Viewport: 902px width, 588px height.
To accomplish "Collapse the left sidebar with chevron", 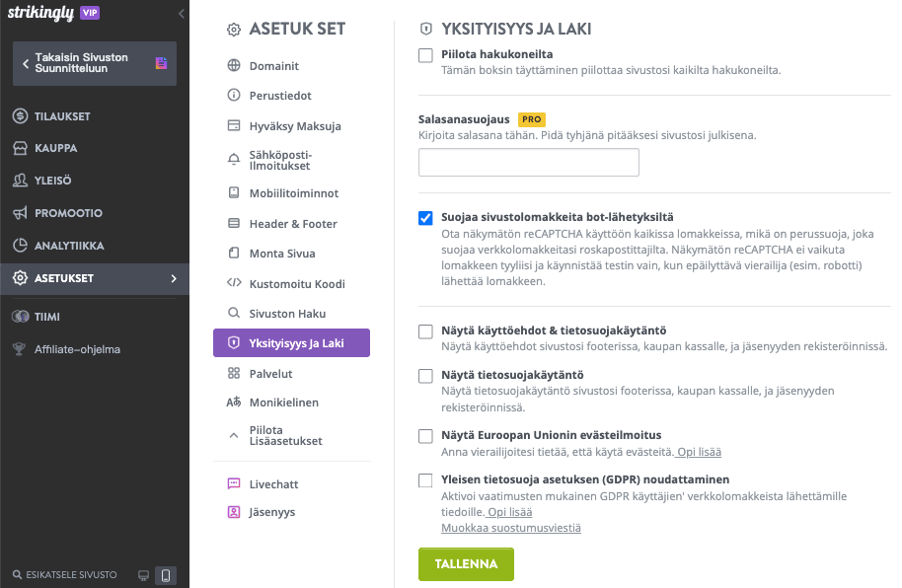I will pyautogui.click(x=182, y=14).
